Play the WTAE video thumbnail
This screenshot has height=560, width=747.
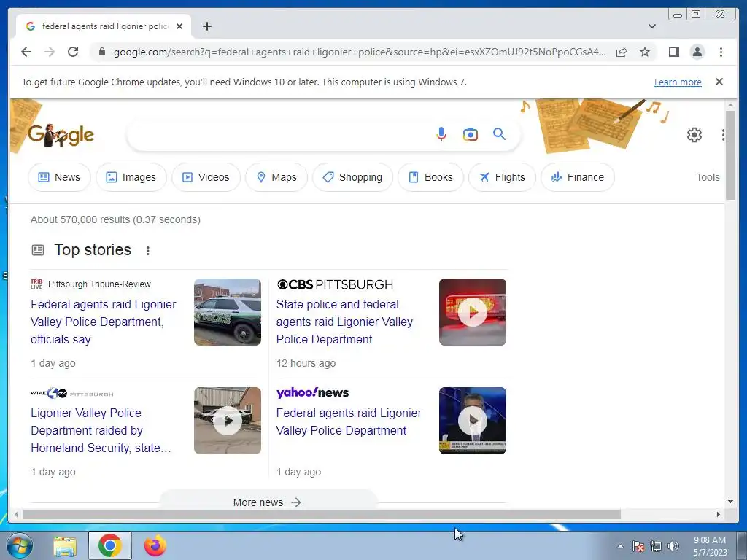(x=228, y=421)
